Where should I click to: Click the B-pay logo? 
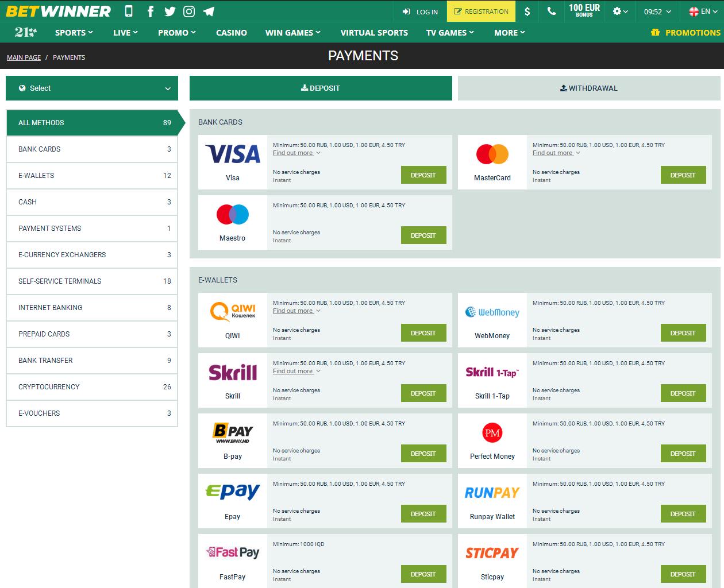(x=233, y=432)
